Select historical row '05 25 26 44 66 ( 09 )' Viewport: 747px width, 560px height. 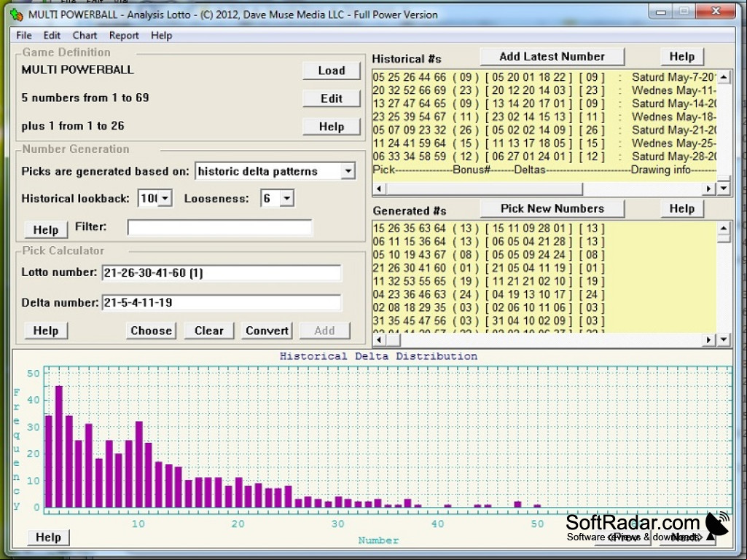click(x=544, y=77)
